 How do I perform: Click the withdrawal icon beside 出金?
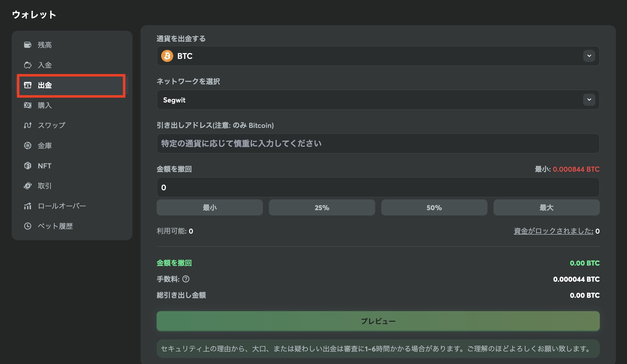pyautogui.click(x=28, y=85)
